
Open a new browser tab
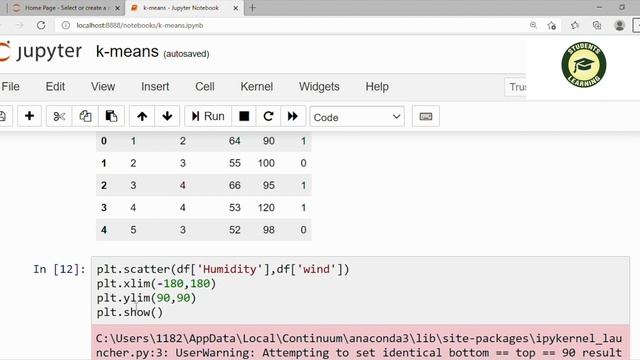[x=252, y=8]
